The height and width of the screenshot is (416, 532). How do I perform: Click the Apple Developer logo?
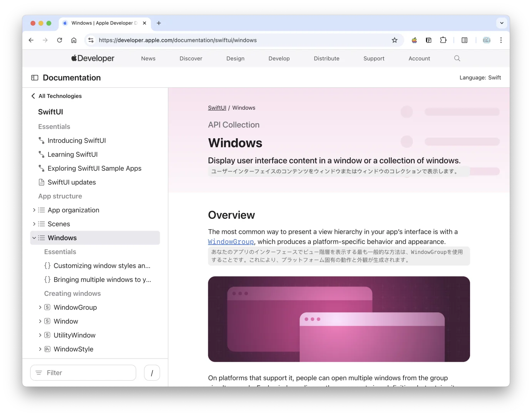[x=93, y=58]
